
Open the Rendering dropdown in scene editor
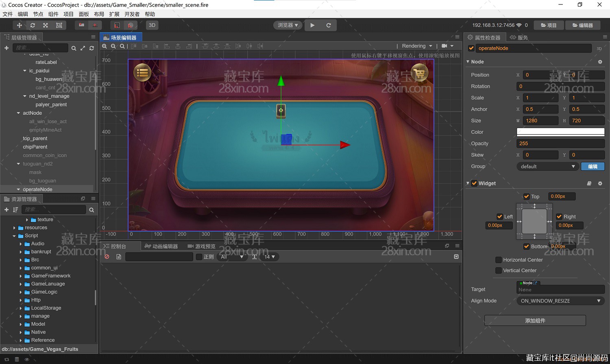[x=417, y=46]
